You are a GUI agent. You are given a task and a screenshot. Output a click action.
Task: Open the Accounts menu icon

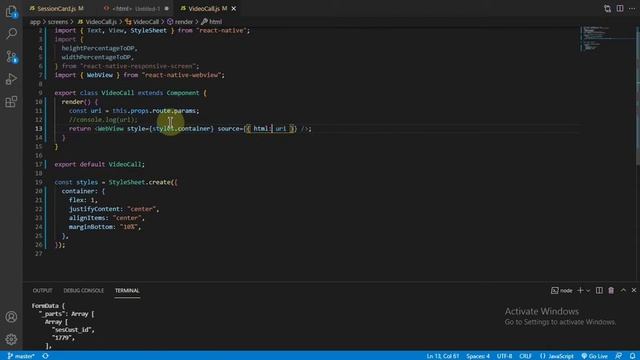click(x=11, y=317)
